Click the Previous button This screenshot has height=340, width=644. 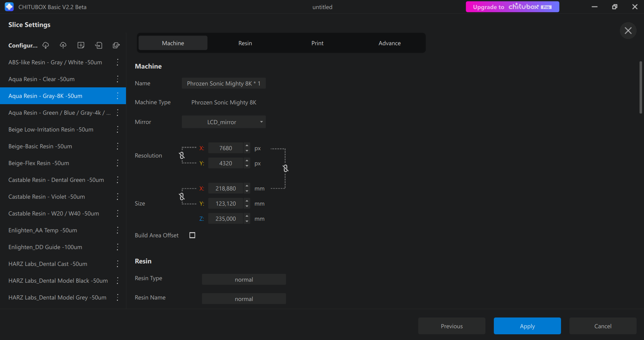pyautogui.click(x=452, y=326)
